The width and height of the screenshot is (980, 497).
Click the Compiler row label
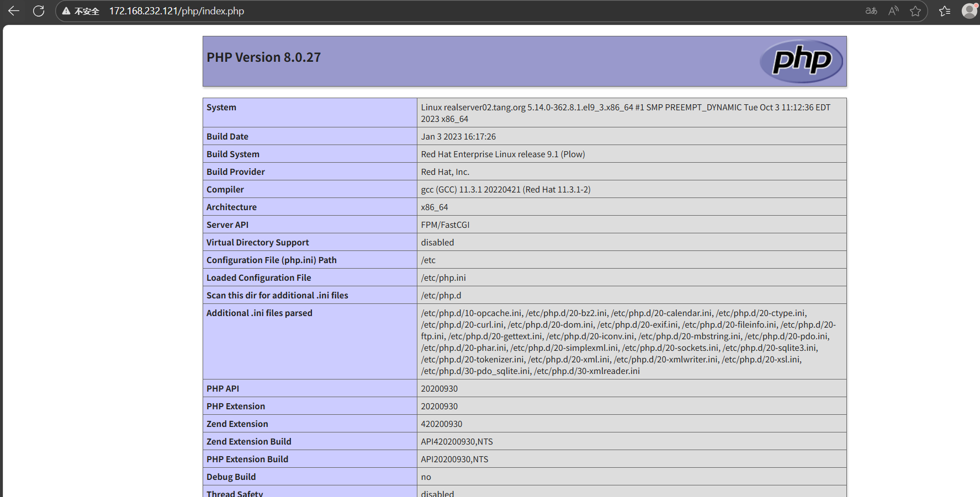pos(225,190)
